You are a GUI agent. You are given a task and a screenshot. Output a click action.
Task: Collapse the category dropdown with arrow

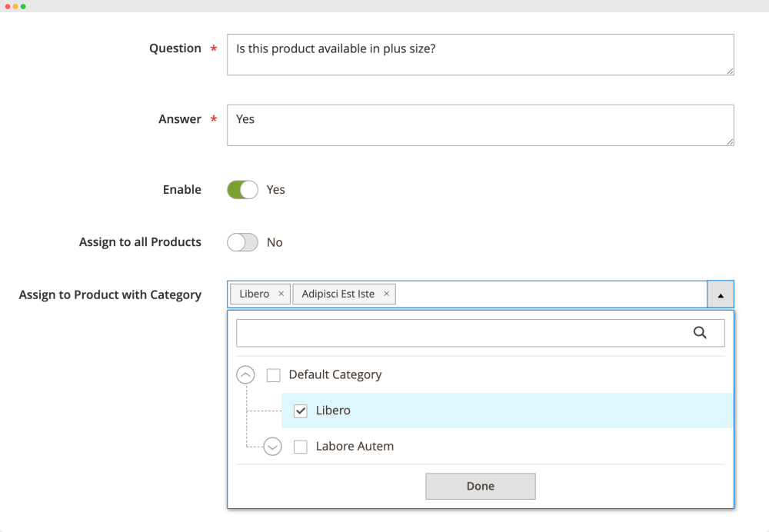[721, 294]
